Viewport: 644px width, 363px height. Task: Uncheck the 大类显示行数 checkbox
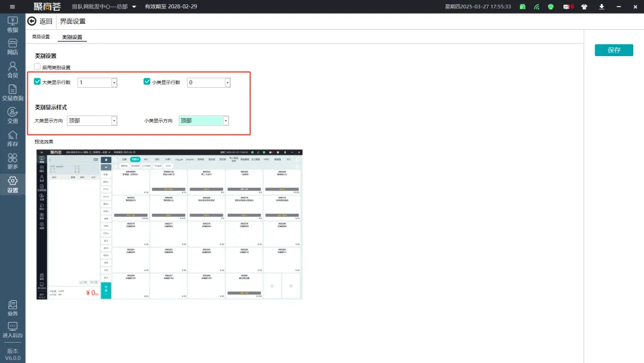38,82
